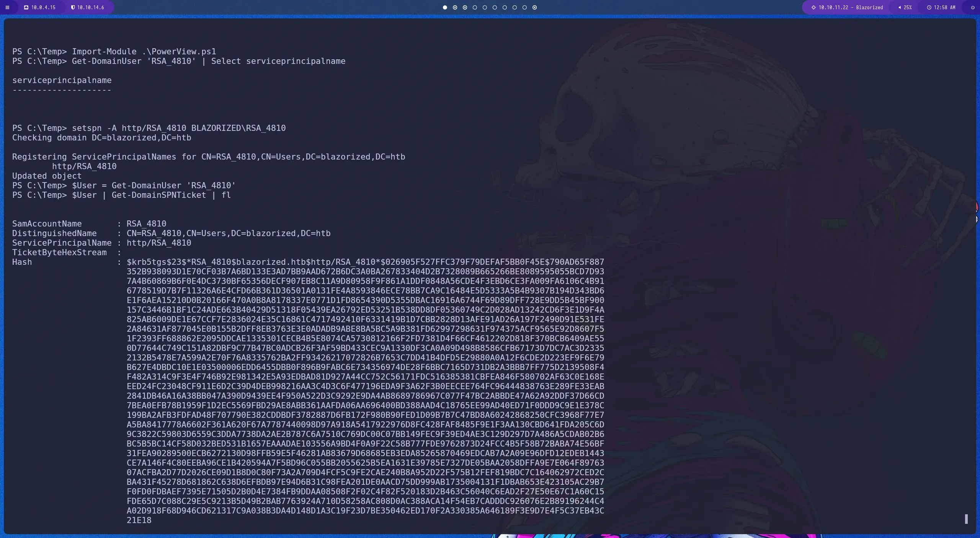Switch to the second workspace dot
980x538 pixels.
click(x=454, y=7)
